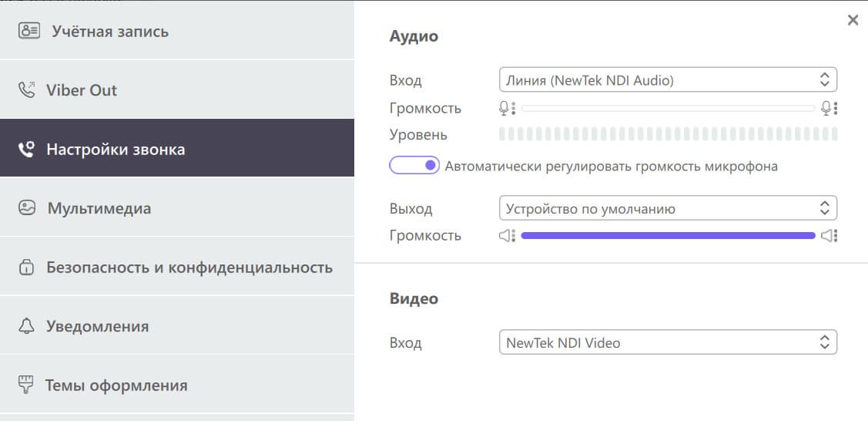Screen dimensions: 868x421
Task: Open the audio output device dropdown
Action: [x=668, y=208]
